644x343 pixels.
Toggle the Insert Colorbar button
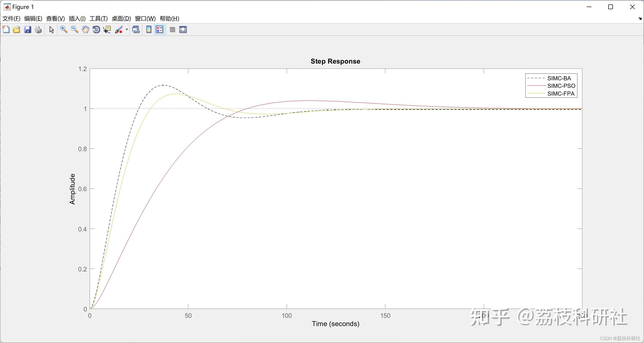coord(149,29)
